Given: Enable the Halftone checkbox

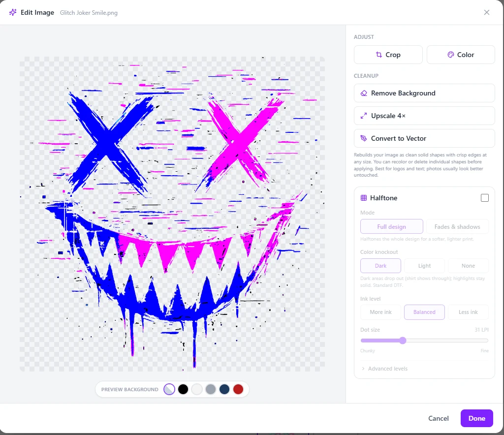Looking at the screenshot, I should 485,198.
